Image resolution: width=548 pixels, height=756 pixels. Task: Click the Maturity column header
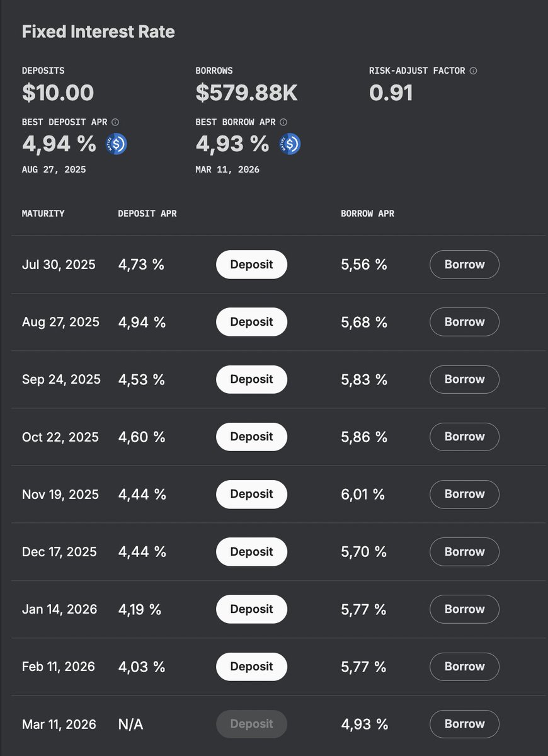[43, 214]
